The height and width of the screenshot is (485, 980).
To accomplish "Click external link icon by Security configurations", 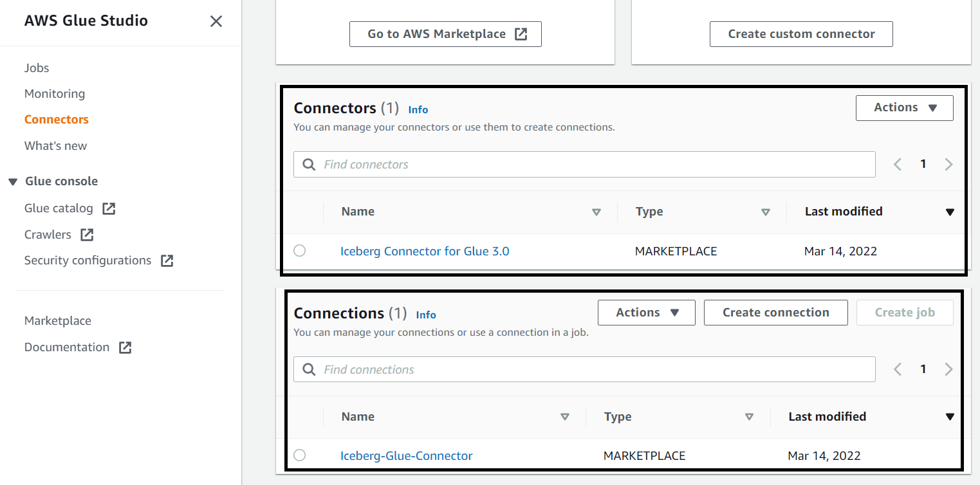I will pyautogui.click(x=167, y=261).
